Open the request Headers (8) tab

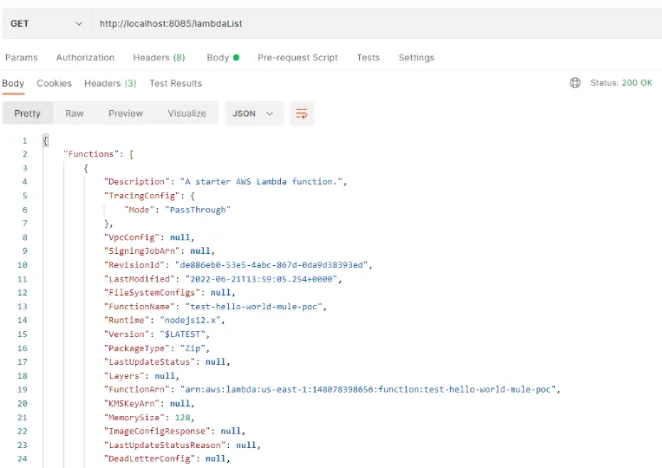tap(159, 57)
